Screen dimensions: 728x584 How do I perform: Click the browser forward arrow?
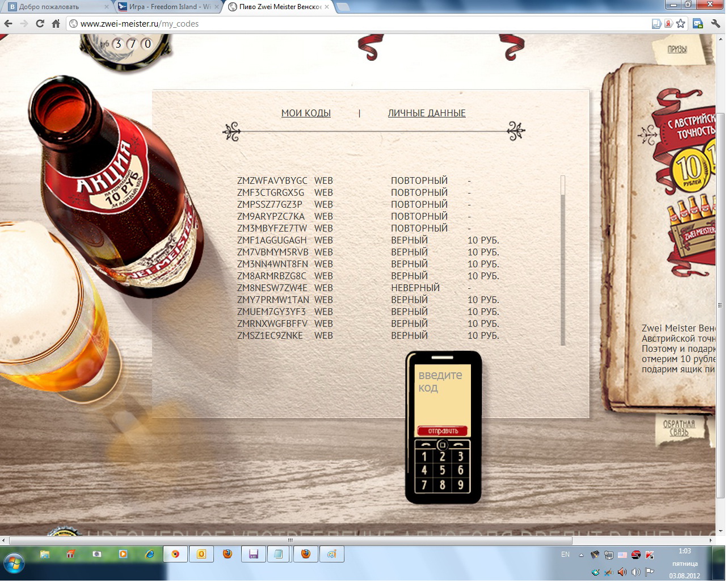coord(24,24)
